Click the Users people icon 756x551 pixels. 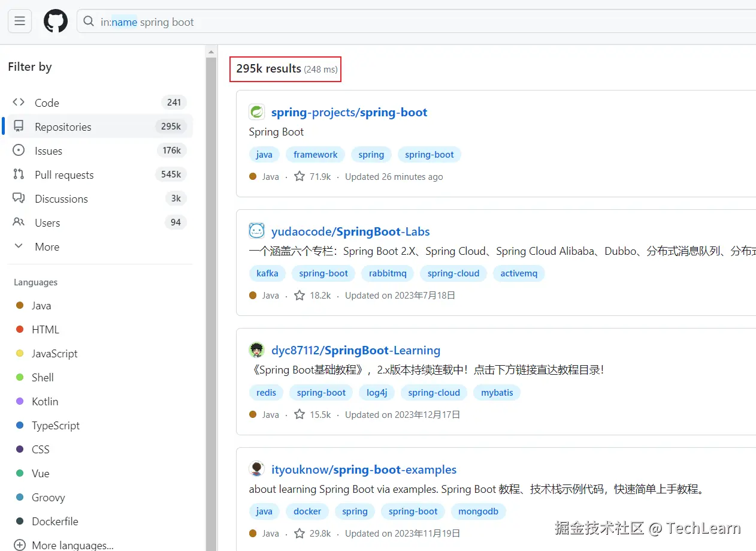coord(19,222)
